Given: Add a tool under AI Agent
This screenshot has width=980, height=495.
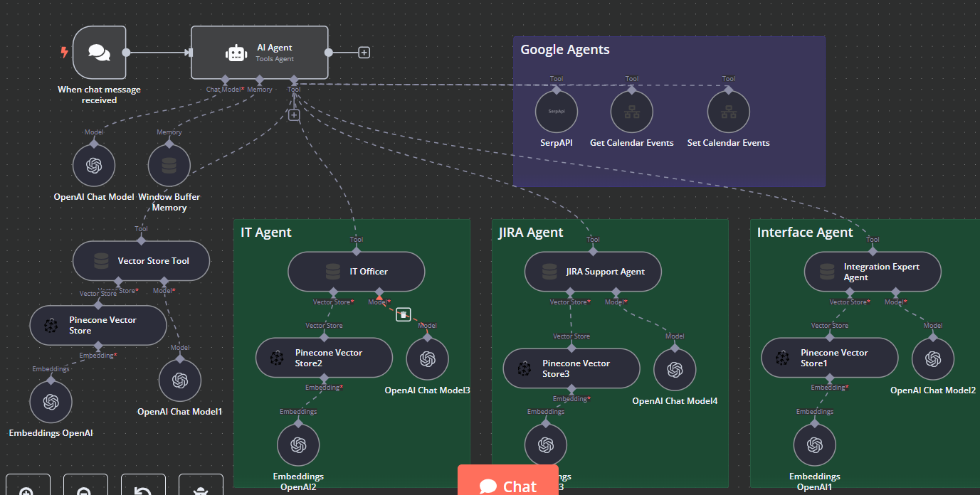Looking at the screenshot, I should pyautogui.click(x=294, y=115).
